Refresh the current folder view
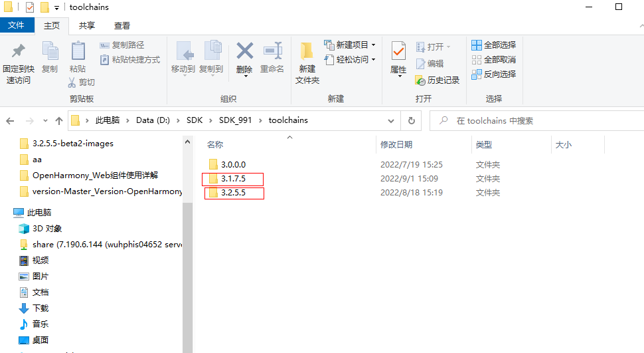Image resolution: width=644 pixels, height=353 pixels. coord(412,121)
